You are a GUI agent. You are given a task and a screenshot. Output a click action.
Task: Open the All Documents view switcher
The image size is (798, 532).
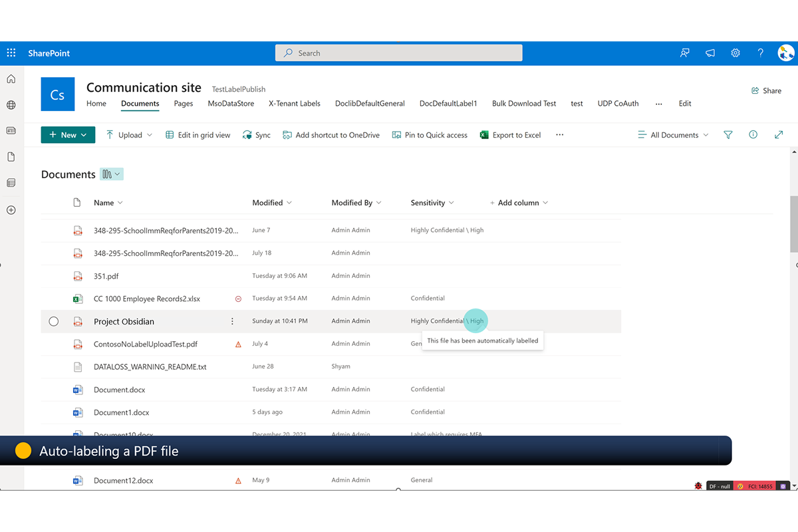pyautogui.click(x=673, y=135)
